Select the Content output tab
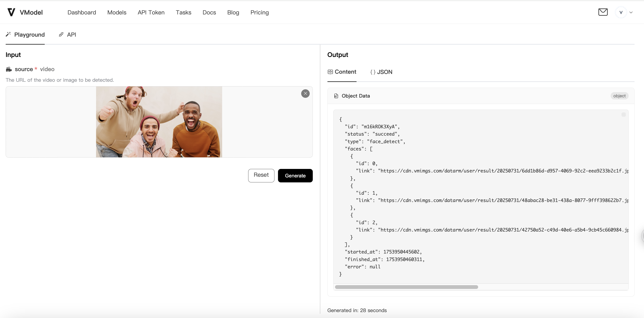Viewport: 644px width, 318px height. [342, 72]
